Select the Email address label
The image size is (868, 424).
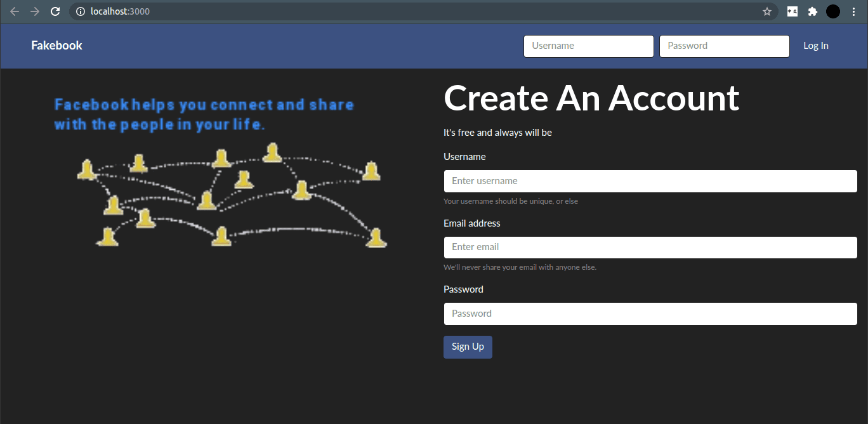[471, 223]
